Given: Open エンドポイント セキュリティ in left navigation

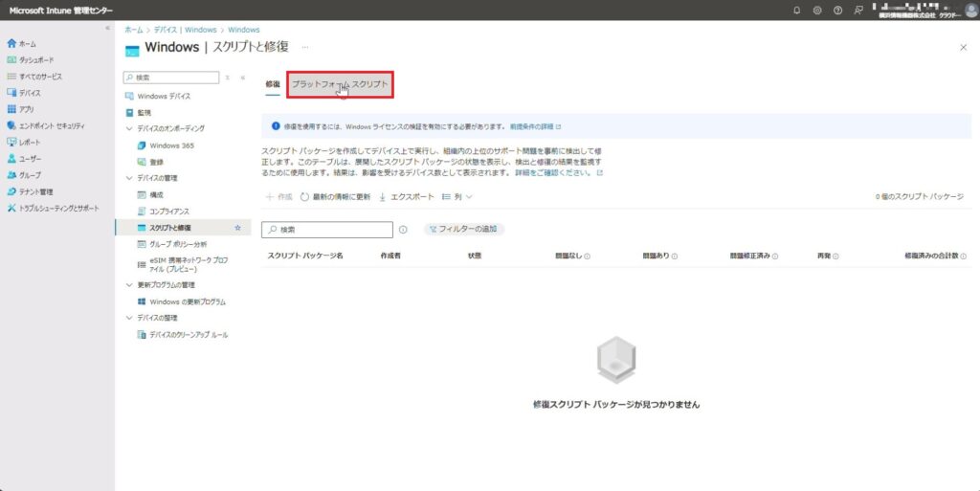Looking at the screenshot, I should pos(46,125).
